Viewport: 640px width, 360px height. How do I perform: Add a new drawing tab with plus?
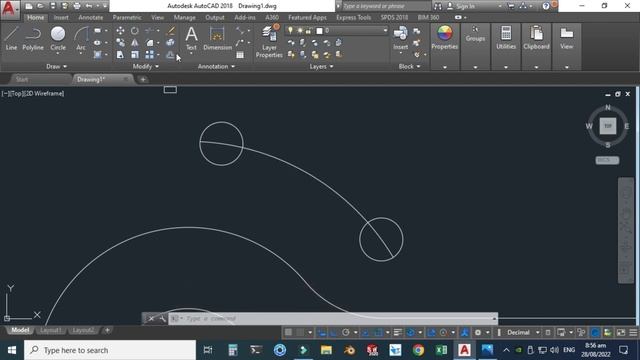pos(143,79)
